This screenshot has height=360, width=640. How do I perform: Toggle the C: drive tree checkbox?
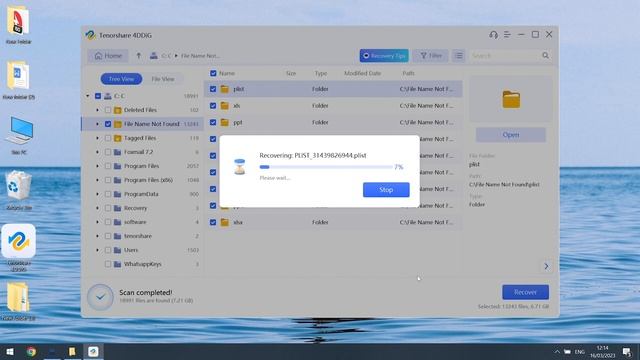[98, 96]
